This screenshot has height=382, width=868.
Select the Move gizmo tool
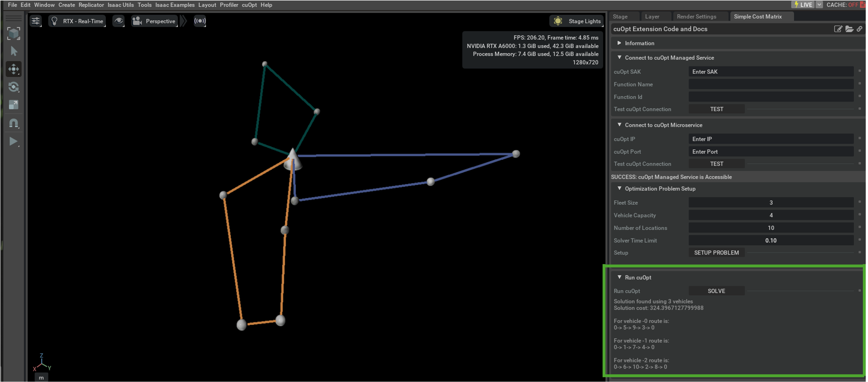tap(14, 69)
